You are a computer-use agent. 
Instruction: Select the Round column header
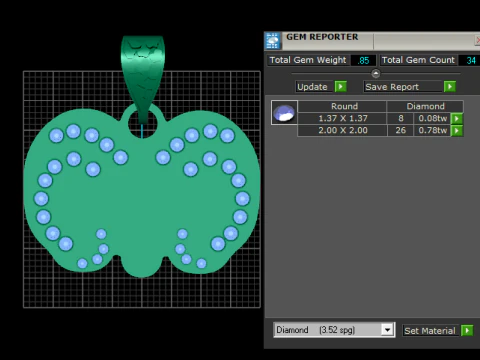(x=343, y=106)
